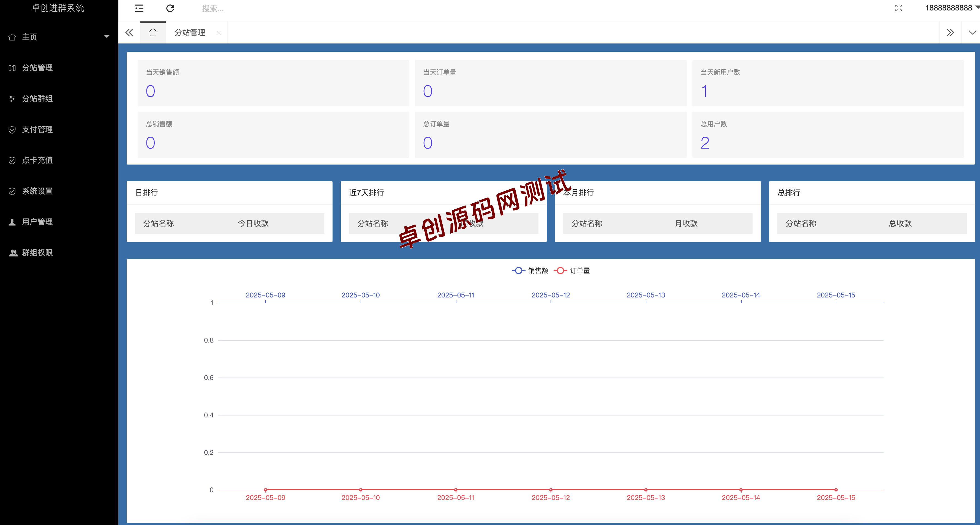Switch to the 分站管理 tab

[x=190, y=33]
